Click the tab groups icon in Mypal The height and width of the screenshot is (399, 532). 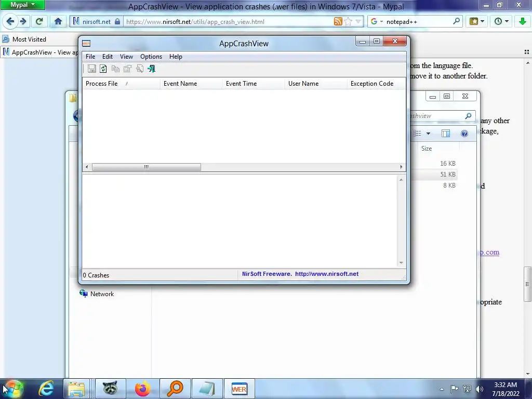click(x=527, y=52)
